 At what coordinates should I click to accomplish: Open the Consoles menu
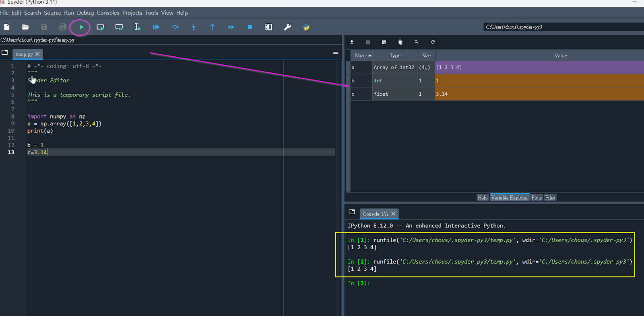click(x=108, y=13)
